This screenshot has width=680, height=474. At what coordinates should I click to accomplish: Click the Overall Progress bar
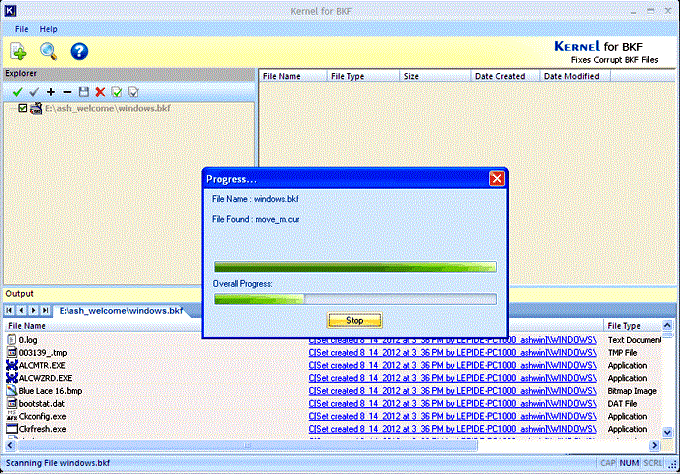[x=355, y=299]
